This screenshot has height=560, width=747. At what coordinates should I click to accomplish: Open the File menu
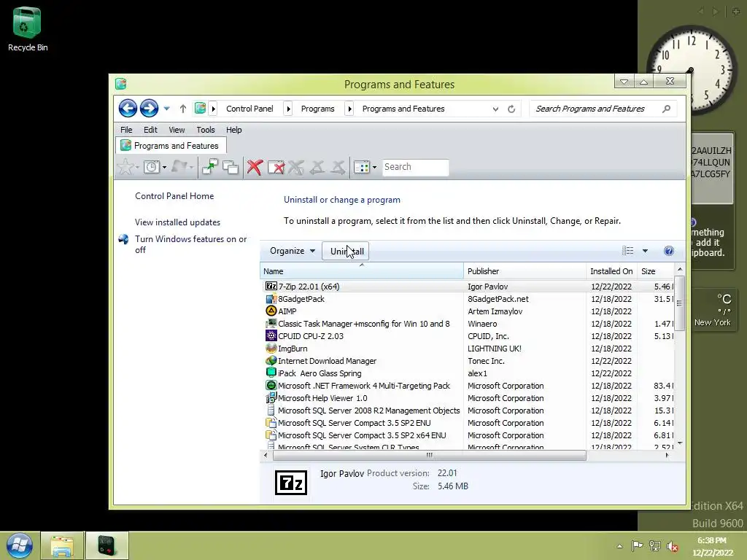point(126,130)
